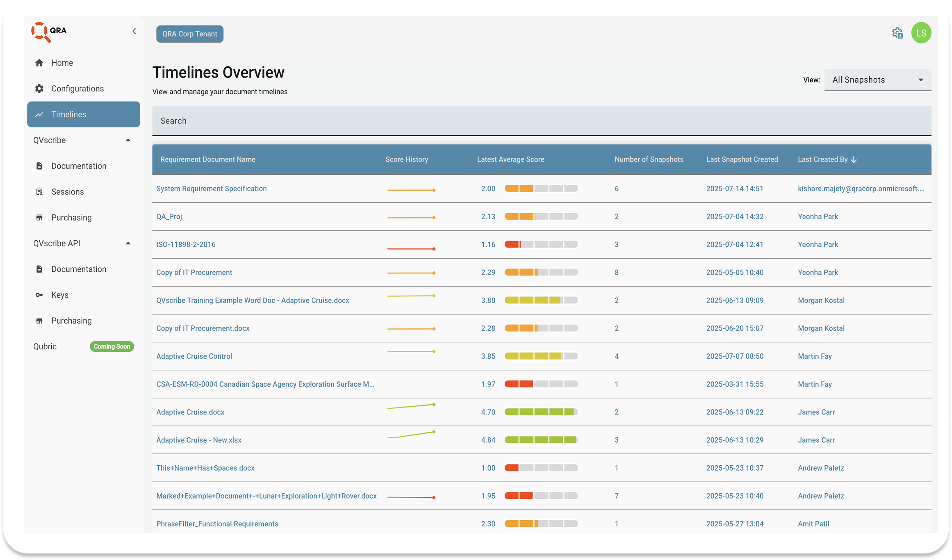952x560 pixels.
Task: Click the Home house icon
Action: pyautogui.click(x=39, y=63)
